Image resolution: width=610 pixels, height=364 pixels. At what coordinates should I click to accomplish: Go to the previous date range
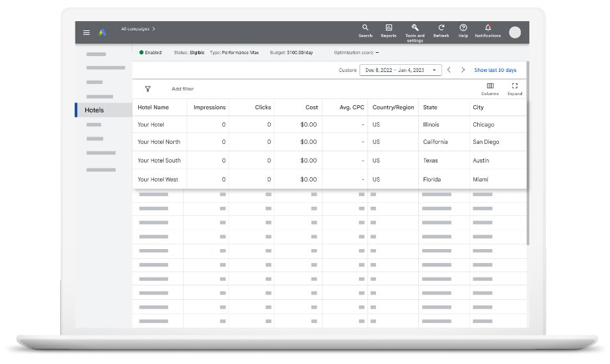449,70
